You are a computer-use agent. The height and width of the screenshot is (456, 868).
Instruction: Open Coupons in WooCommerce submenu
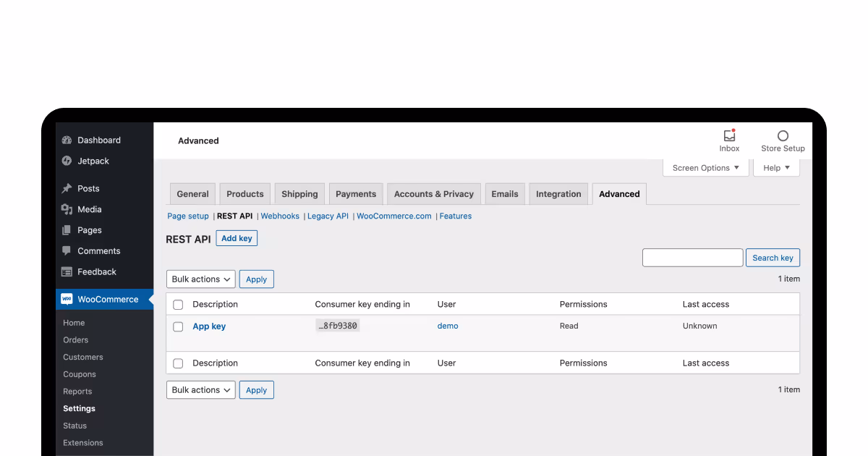point(80,375)
